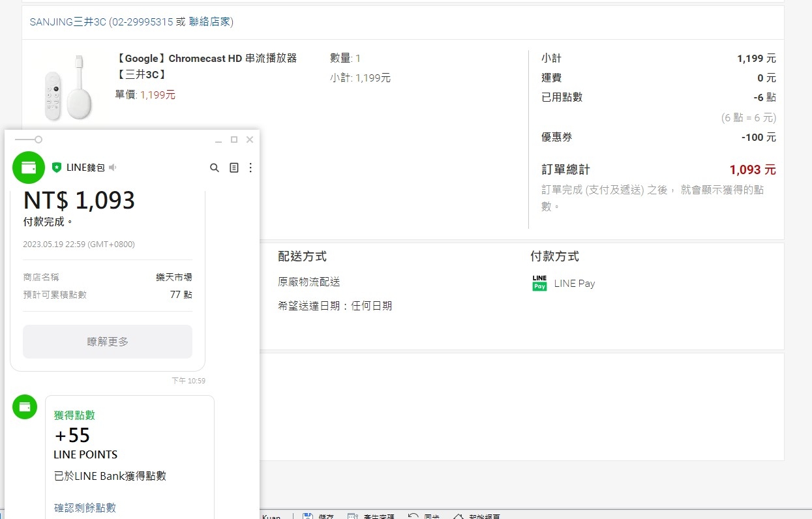Image resolution: width=812 pixels, height=519 pixels.
Task: Click the 單價 1,199元 unit price
Action: (x=145, y=95)
